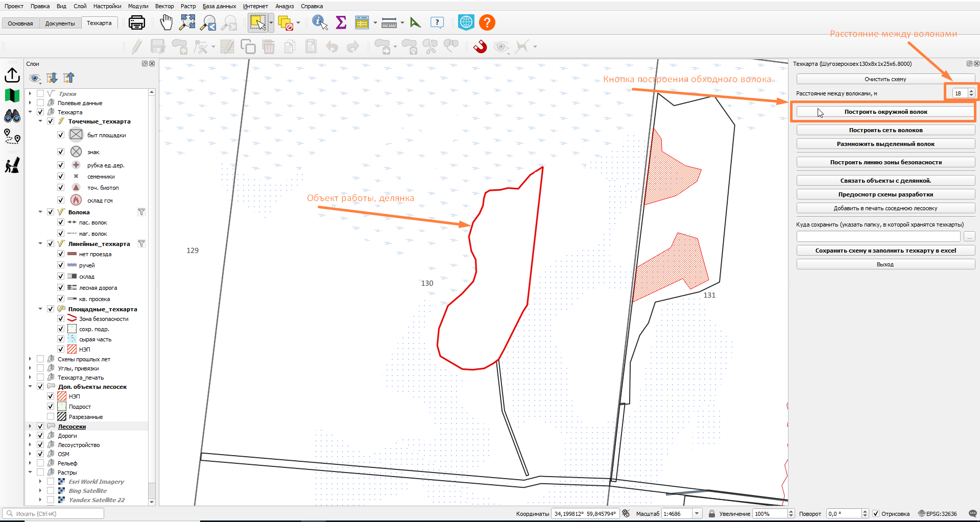Click the eye layer visibility manager icon
980x522 pixels.
[x=35, y=78]
